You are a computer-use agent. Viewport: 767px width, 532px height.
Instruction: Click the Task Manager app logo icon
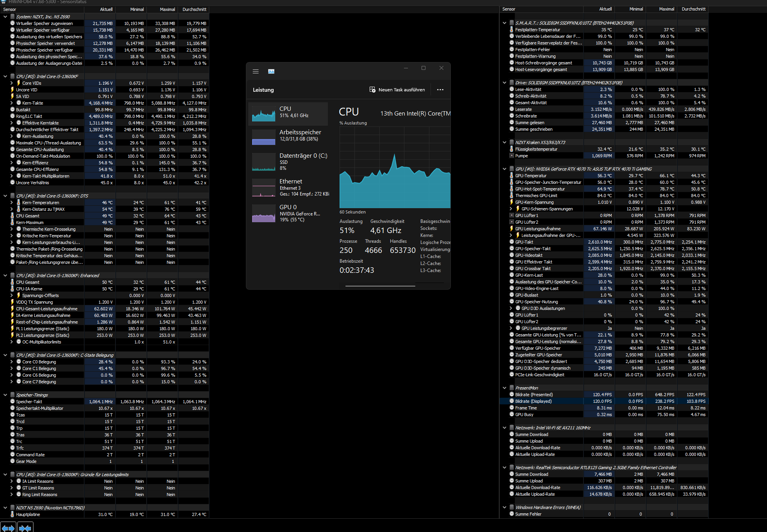coord(271,71)
